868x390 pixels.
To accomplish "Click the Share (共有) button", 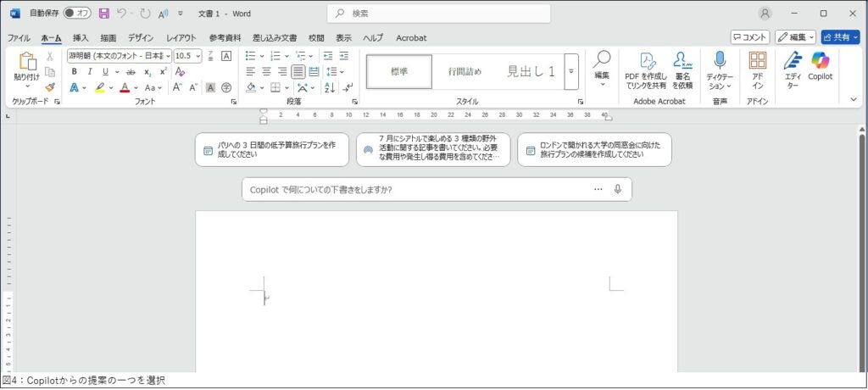I will pos(839,37).
